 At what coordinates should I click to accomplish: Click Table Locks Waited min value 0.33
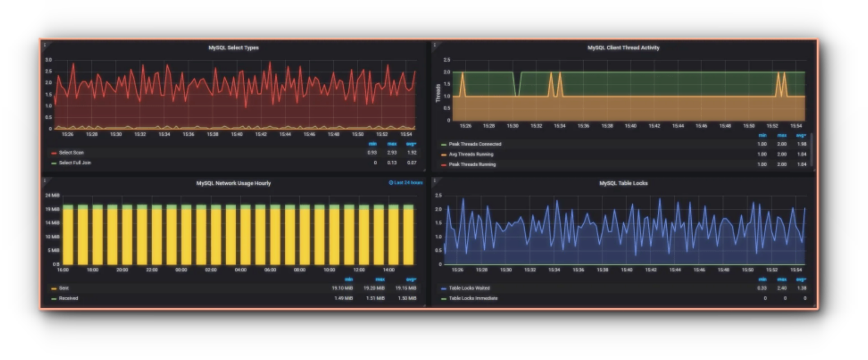762,288
